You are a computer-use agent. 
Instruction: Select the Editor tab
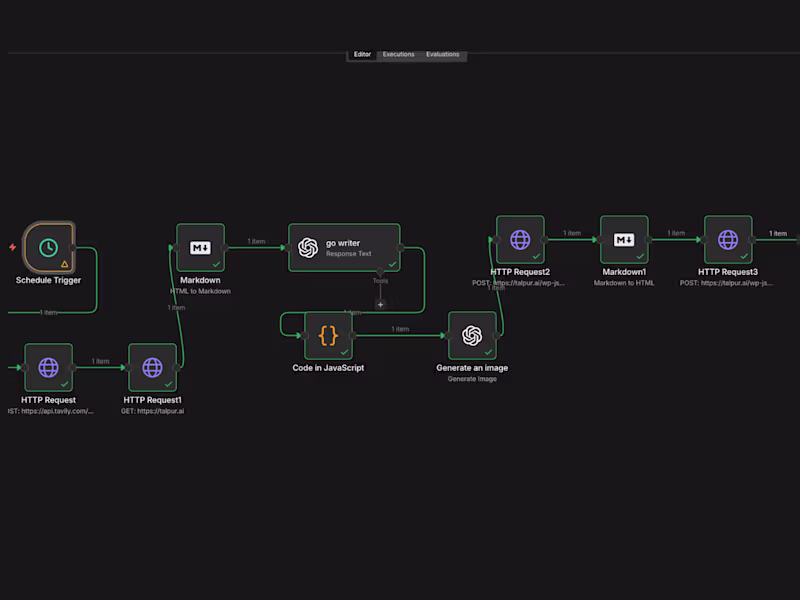tap(362, 54)
